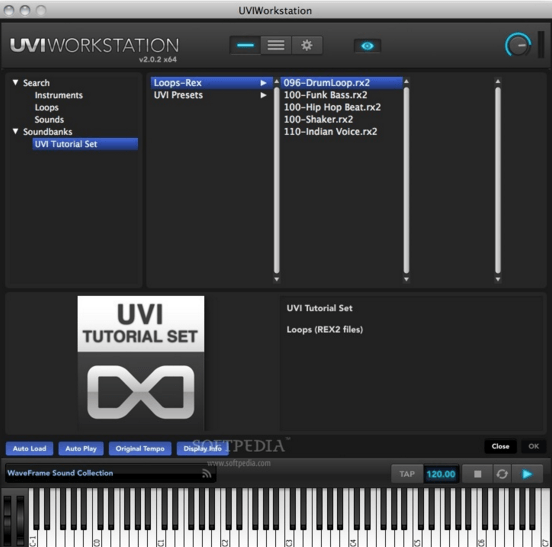This screenshot has width=552, height=547.
Task: Select Instruments under Search
Action: coord(58,95)
